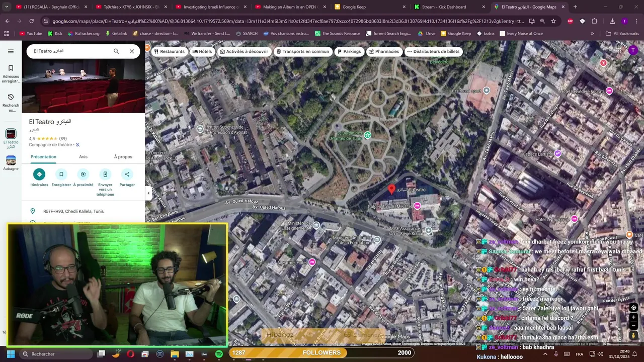Image resolution: width=644 pixels, height=362 pixels.
Task: Open the Windows Start menu
Action: pos(11,354)
